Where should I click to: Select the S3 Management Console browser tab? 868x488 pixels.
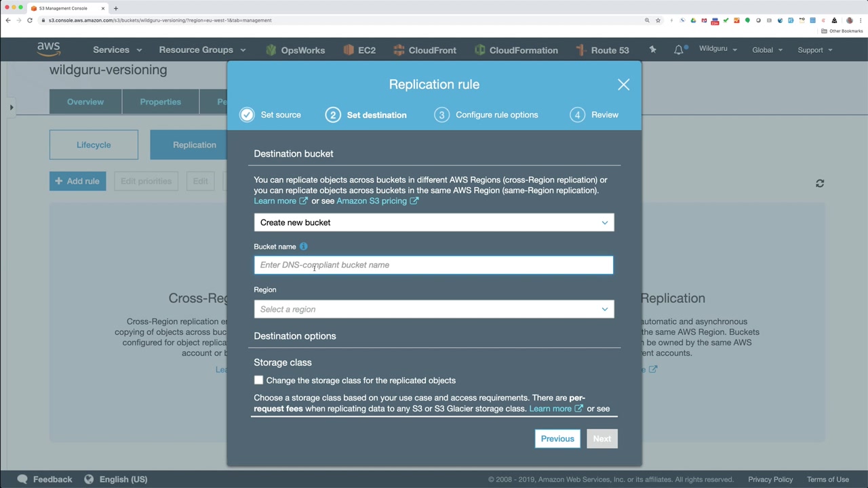(x=68, y=8)
